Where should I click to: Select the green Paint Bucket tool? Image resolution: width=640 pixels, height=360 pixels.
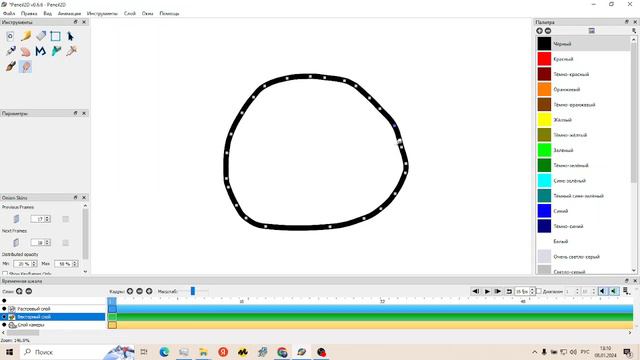coord(56,51)
